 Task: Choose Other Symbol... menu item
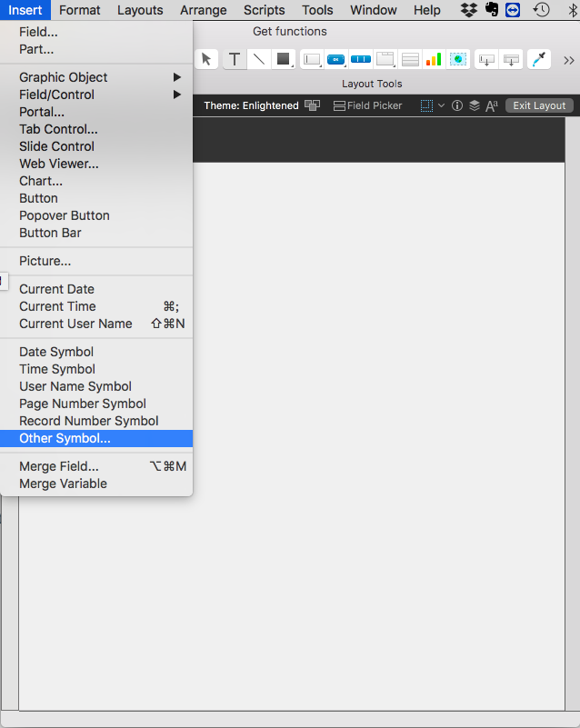click(96, 438)
